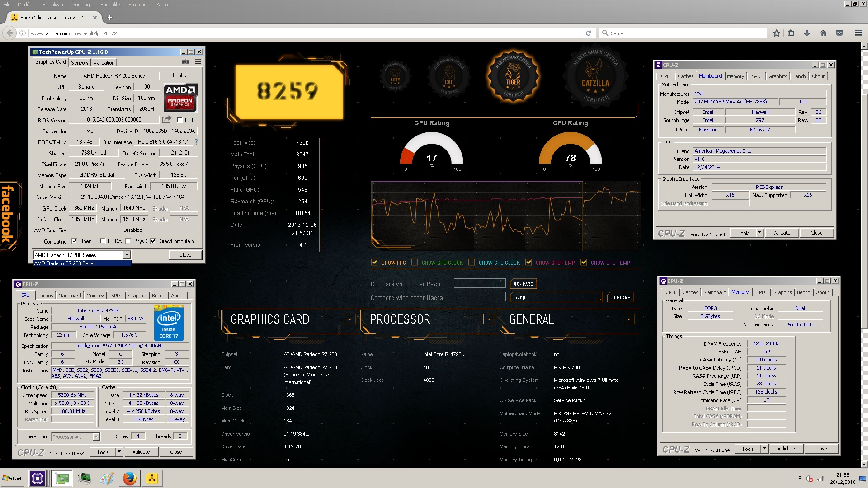Click the browser back arrow button

[x=9, y=33]
